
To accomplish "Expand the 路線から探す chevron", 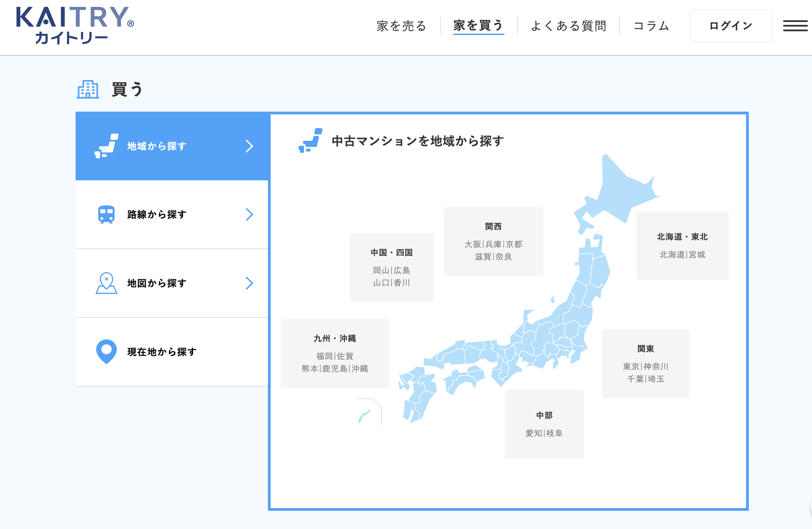I will [250, 214].
